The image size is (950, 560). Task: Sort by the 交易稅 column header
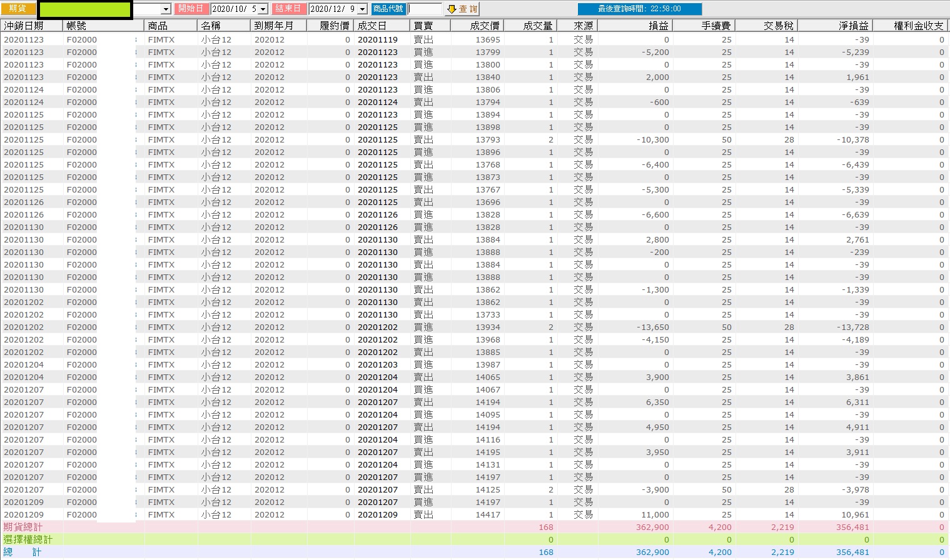click(766, 26)
